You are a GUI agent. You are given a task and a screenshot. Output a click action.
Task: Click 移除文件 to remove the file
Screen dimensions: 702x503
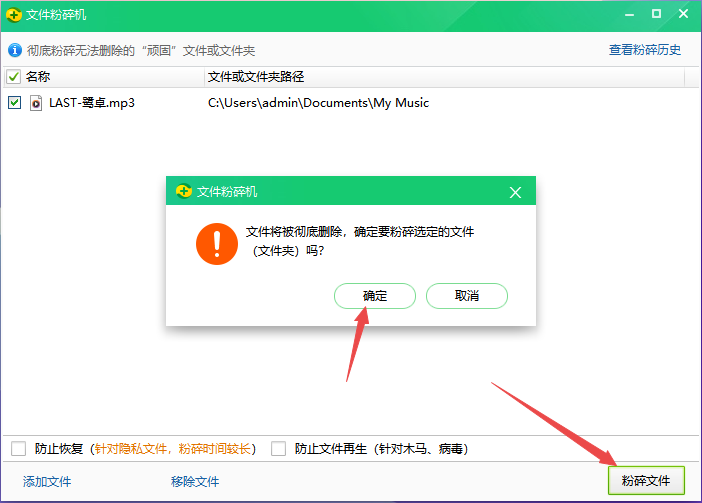[x=195, y=481]
